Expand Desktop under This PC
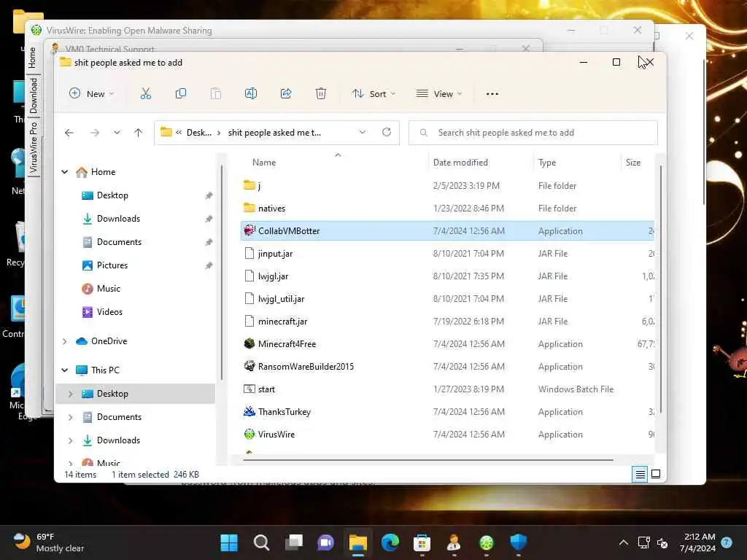The image size is (747, 560). pos(71,394)
